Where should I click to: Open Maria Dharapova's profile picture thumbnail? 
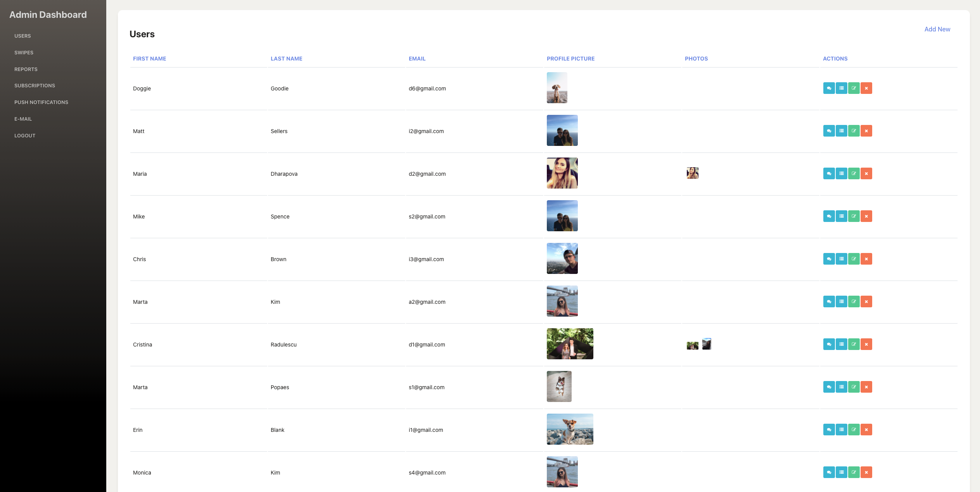click(562, 173)
